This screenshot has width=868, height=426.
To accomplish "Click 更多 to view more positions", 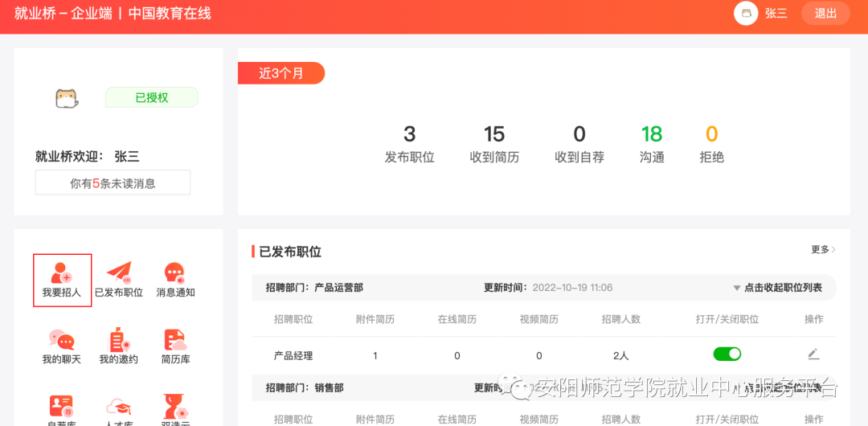I will click(823, 250).
